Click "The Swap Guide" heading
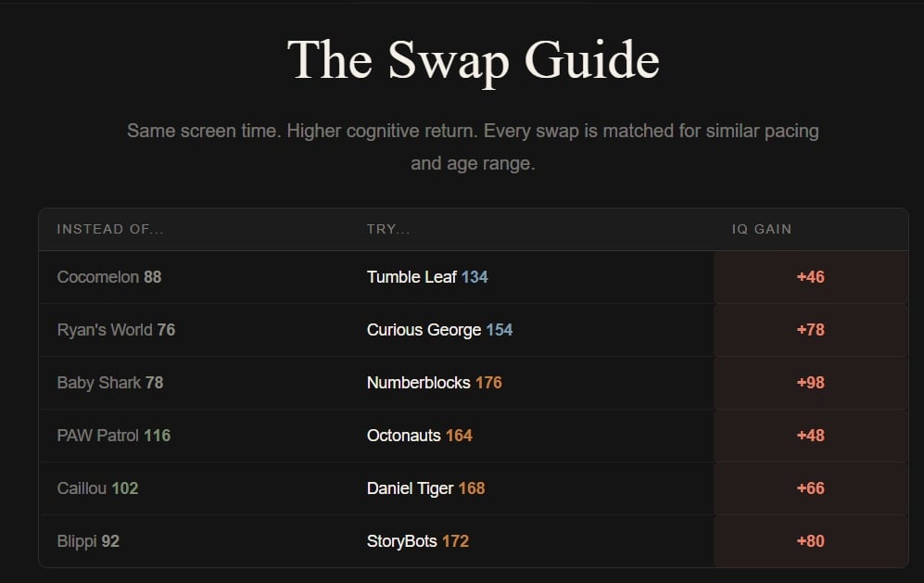Viewport: 924px width, 583px height. coord(473,61)
